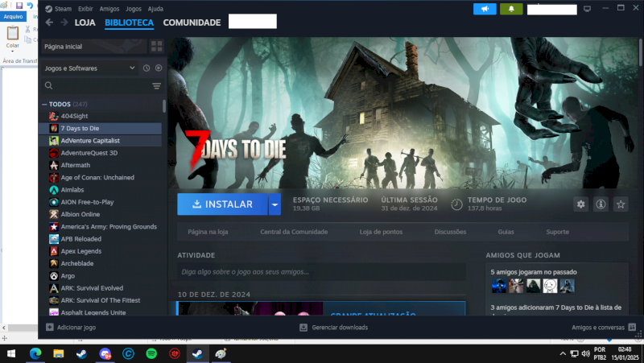Click the activity status text field
The image size is (644, 363).
(x=321, y=272)
